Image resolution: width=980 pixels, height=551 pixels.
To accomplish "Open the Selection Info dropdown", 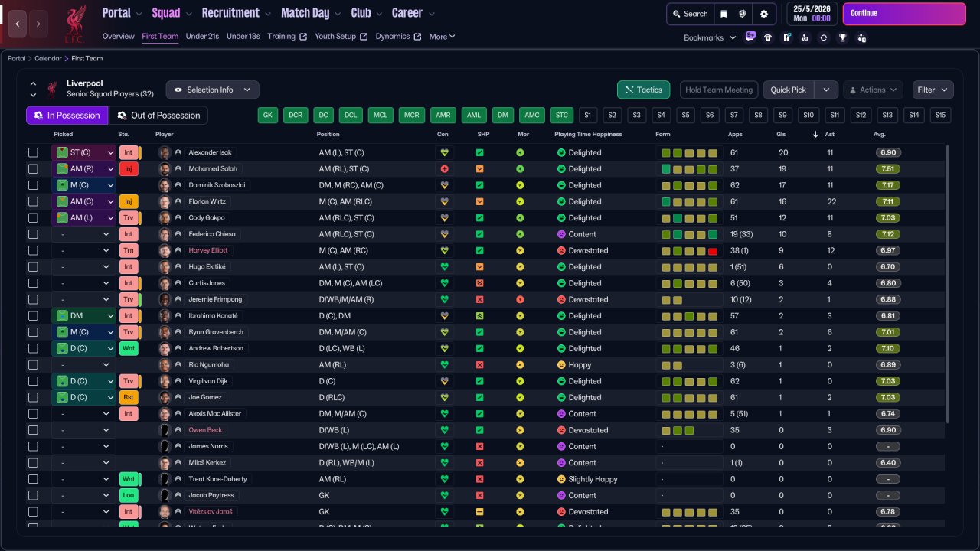I will 212,90.
